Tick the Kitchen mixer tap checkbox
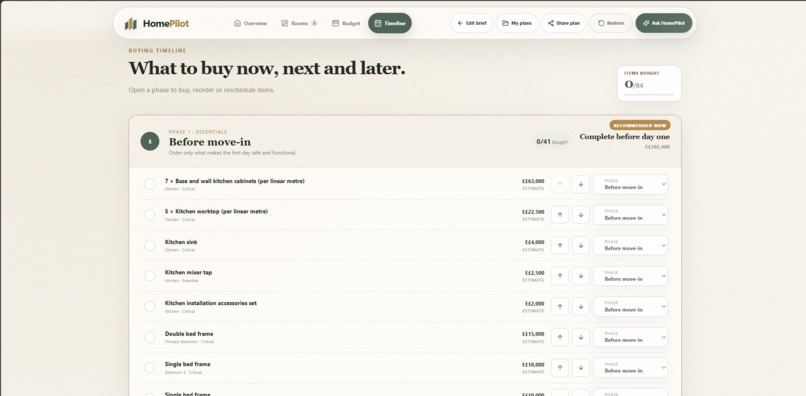Viewport: 806px width, 396px height. click(x=150, y=276)
